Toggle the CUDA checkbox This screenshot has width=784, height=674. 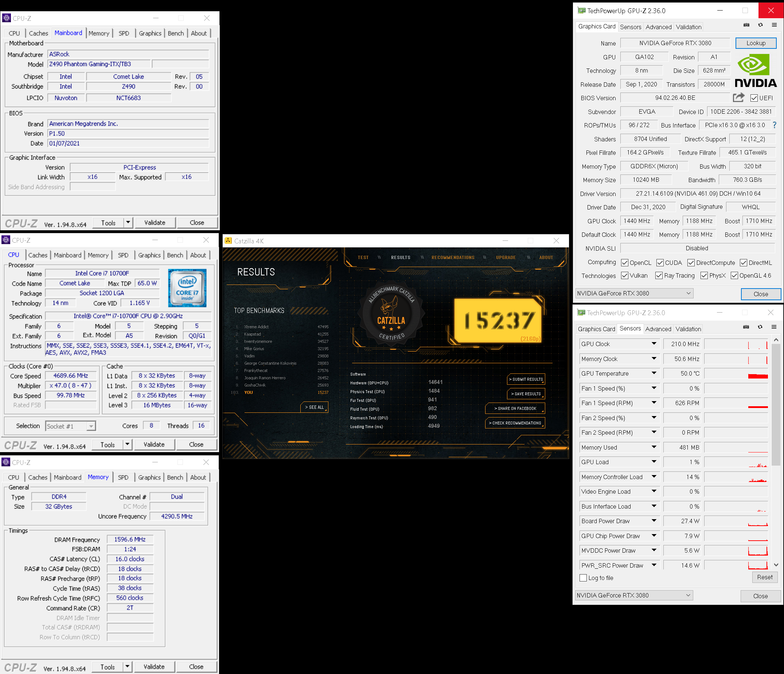point(660,262)
